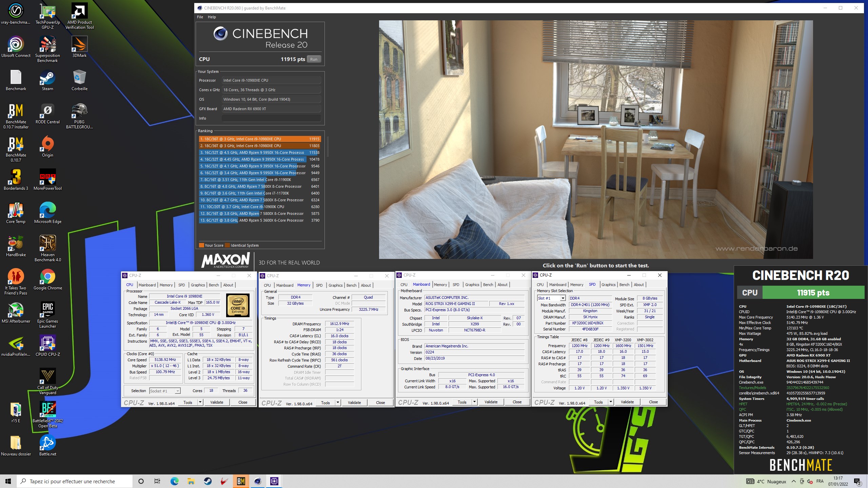Open notification center in taskbar
The height and width of the screenshot is (488, 868).
857,481
